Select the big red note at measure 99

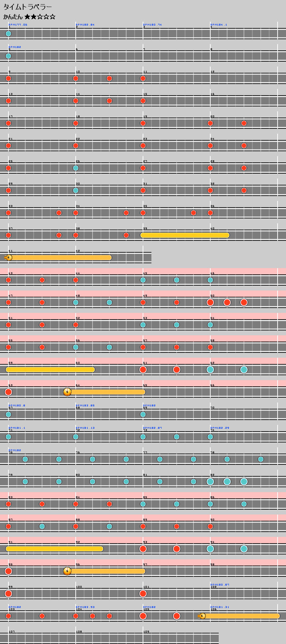pos(8,594)
